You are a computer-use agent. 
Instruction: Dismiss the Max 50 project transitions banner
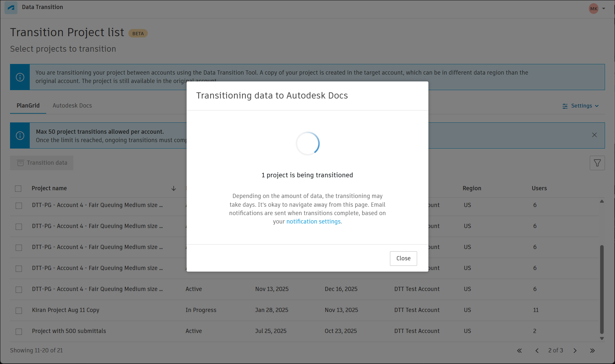pyautogui.click(x=594, y=135)
